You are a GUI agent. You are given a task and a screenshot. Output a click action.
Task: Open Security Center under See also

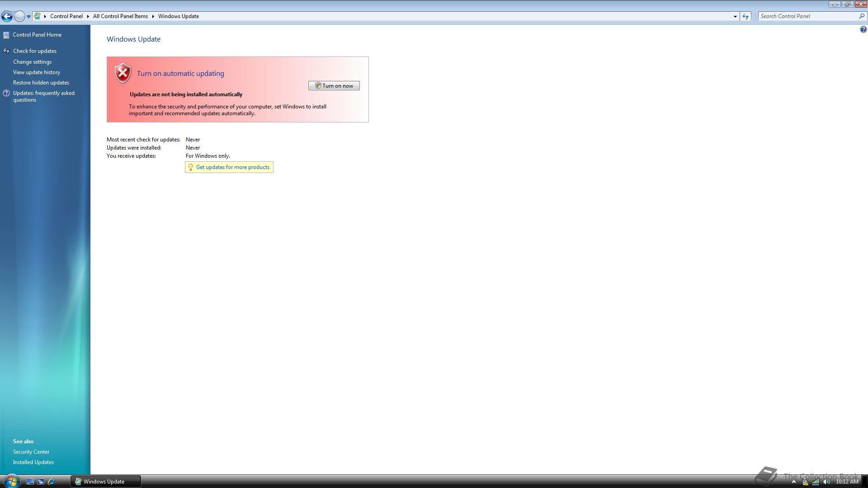tap(31, 452)
